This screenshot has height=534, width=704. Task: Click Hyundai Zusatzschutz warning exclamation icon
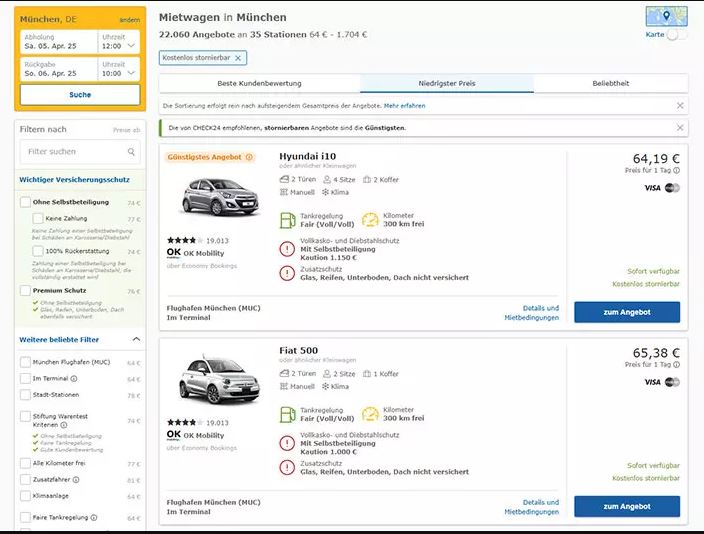coord(287,273)
